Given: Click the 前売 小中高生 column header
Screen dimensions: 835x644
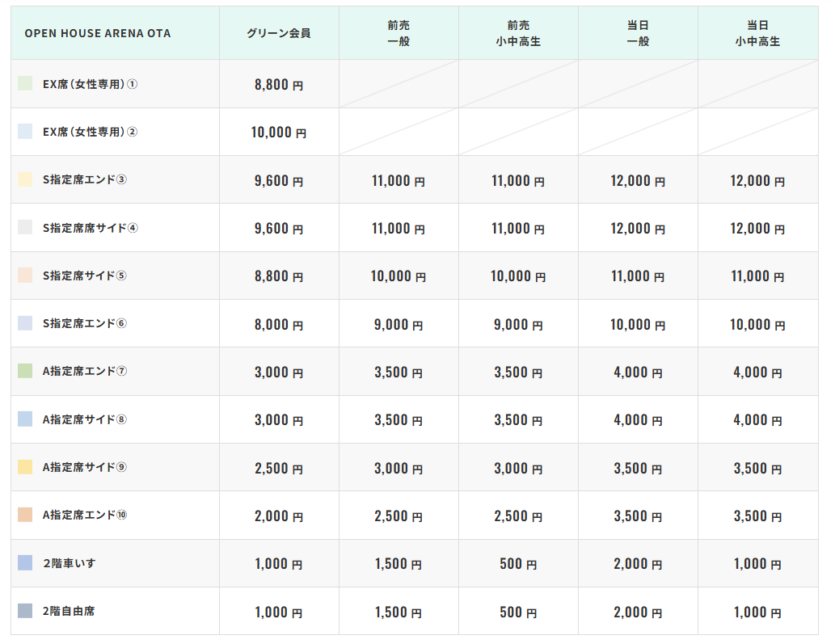Looking at the screenshot, I should coord(518,33).
